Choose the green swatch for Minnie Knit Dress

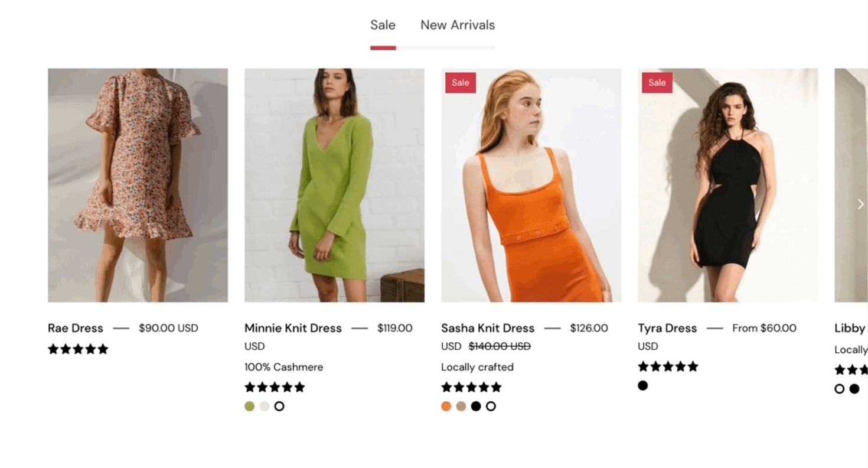[x=250, y=407]
